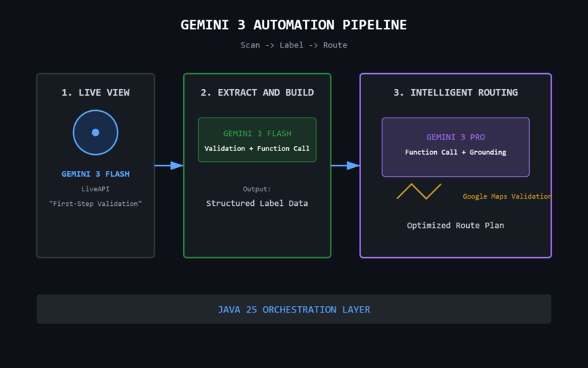This screenshot has height=368, width=588.
Task: Click the Gemini 3 Automation Pipeline title
Action: pos(293,25)
